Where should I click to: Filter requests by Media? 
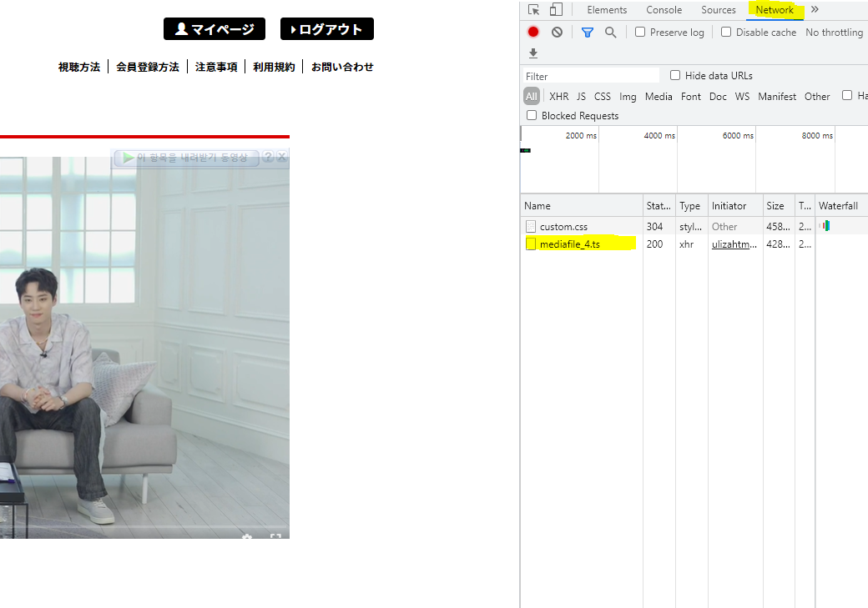pyautogui.click(x=659, y=96)
